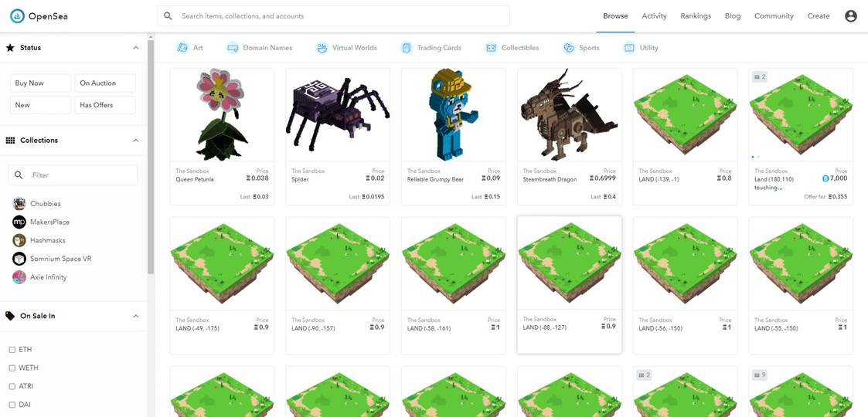Tick the DAI currency checkbox
The height and width of the screenshot is (417, 868).
coord(12,405)
